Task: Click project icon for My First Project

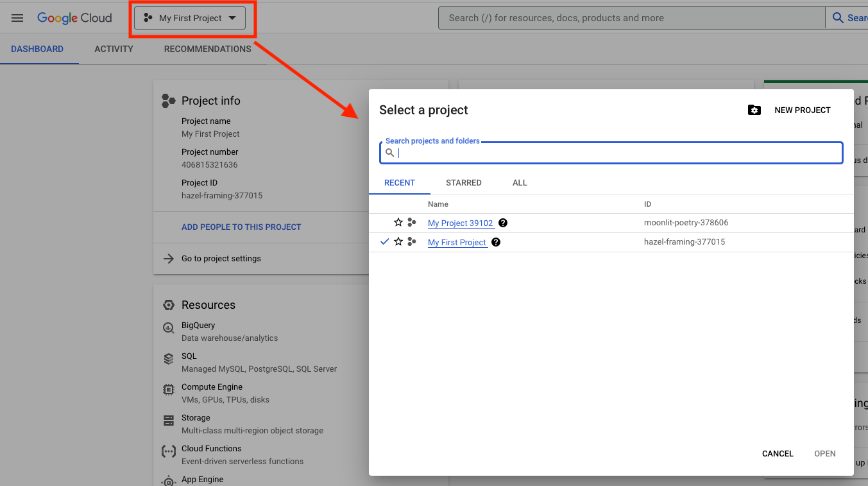Action: pyautogui.click(x=412, y=242)
